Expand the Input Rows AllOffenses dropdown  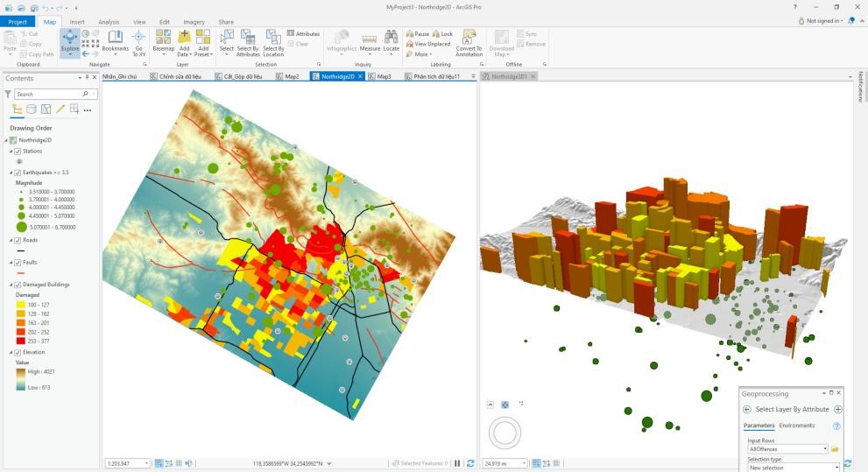tap(824, 449)
